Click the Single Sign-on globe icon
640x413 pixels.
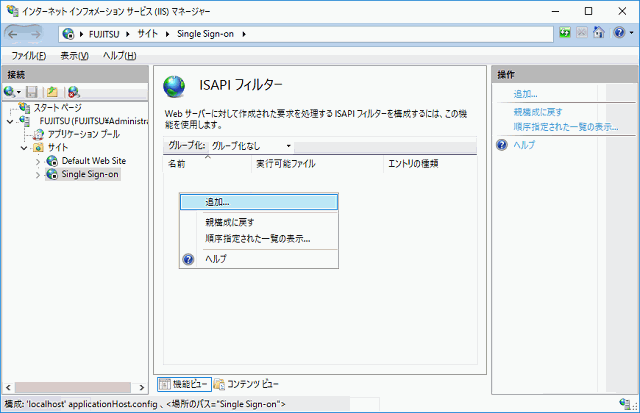click(52, 174)
